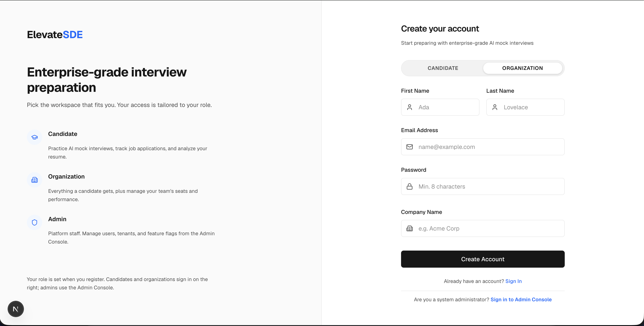Focus the First Name input with placeholder Ada
The width and height of the screenshot is (644, 326).
point(440,107)
